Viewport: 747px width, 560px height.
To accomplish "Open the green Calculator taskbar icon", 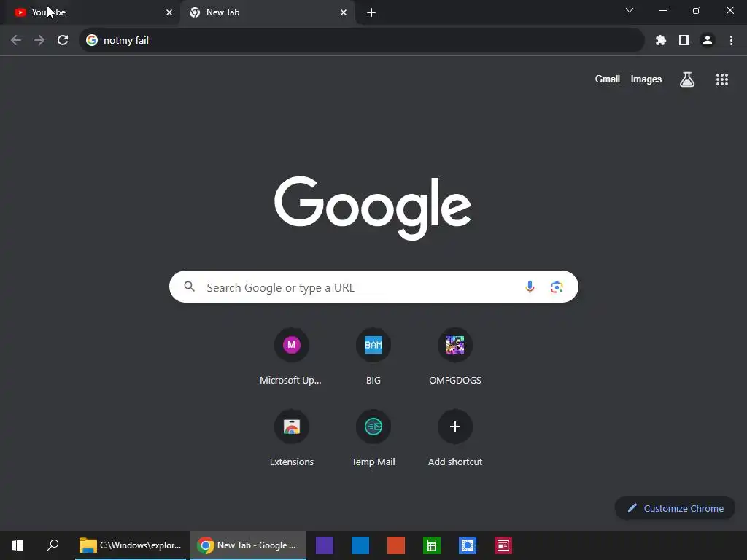I will click(432, 545).
